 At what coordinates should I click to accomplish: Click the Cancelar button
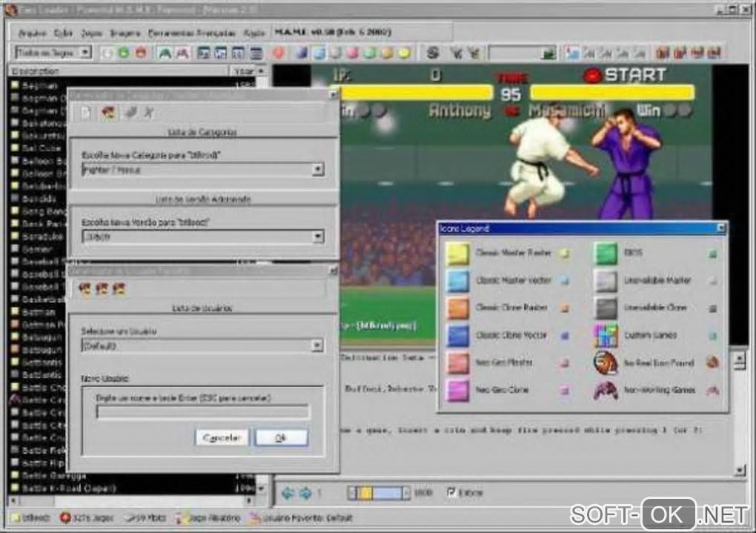pyautogui.click(x=222, y=437)
